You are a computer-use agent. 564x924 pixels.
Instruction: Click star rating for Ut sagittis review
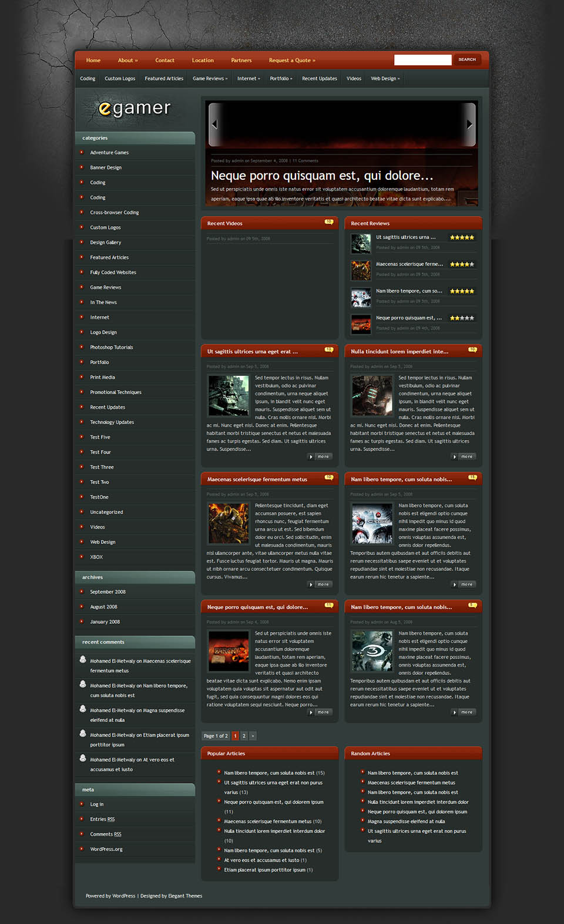pos(462,237)
